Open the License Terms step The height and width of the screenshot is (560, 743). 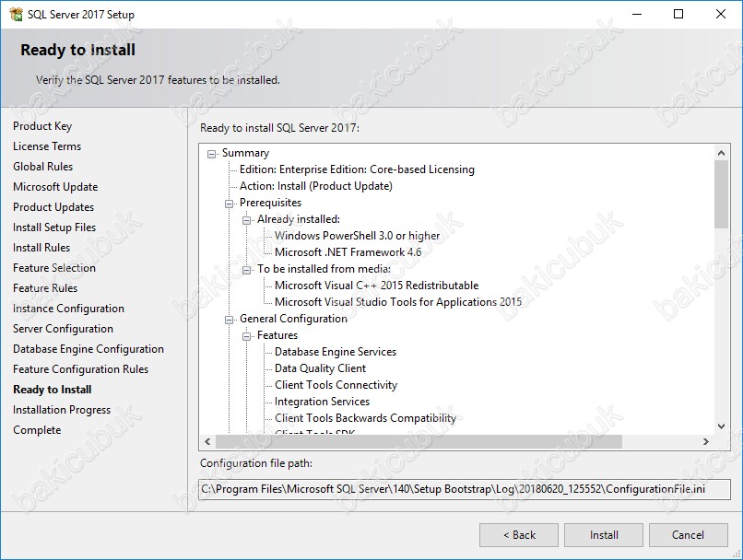click(x=47, y=146)
